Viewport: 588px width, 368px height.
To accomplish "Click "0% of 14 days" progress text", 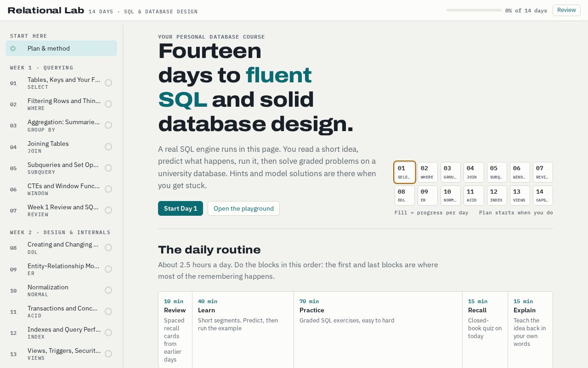I will tap(526, 11).
